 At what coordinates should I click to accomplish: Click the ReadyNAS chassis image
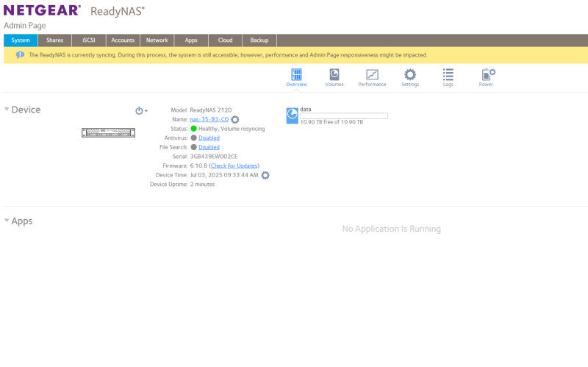(108, 132)
